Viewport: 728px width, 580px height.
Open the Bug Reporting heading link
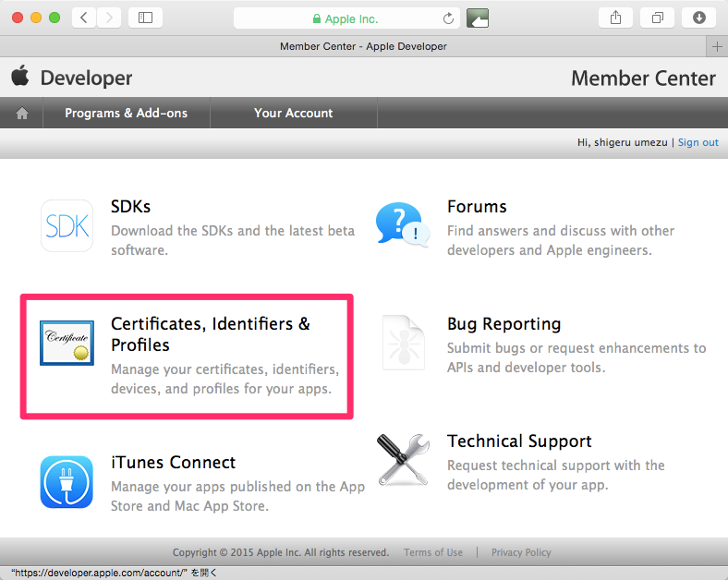[504, 324]
